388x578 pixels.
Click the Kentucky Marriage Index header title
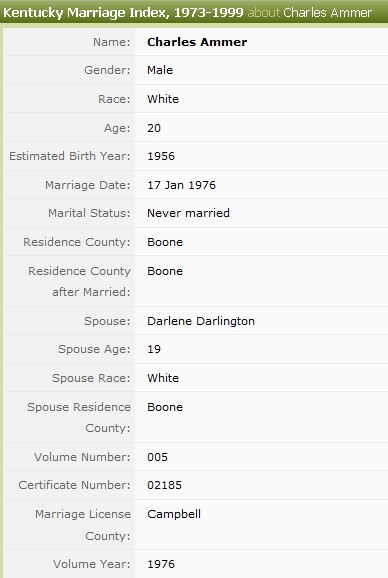pos(123,13)
